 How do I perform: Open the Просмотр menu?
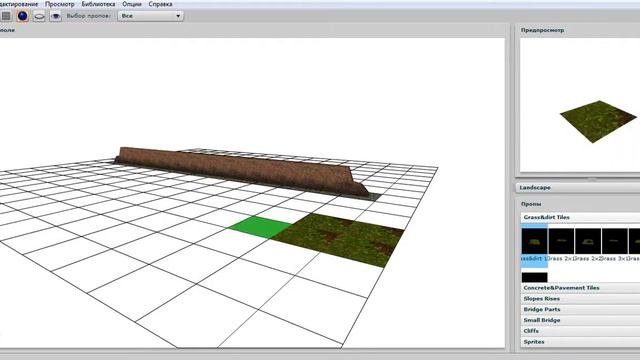click(60, 4)
